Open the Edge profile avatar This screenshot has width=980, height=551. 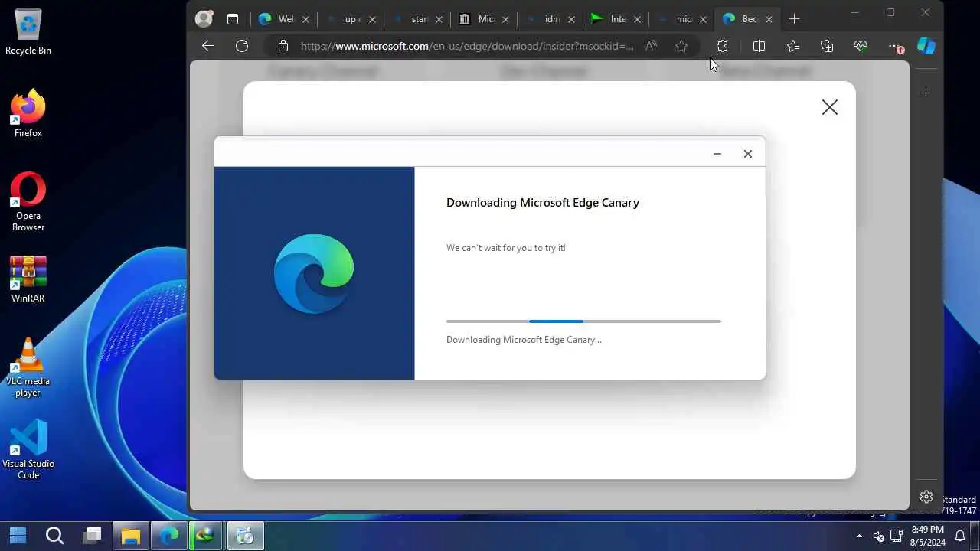click(x=204, y=19)
